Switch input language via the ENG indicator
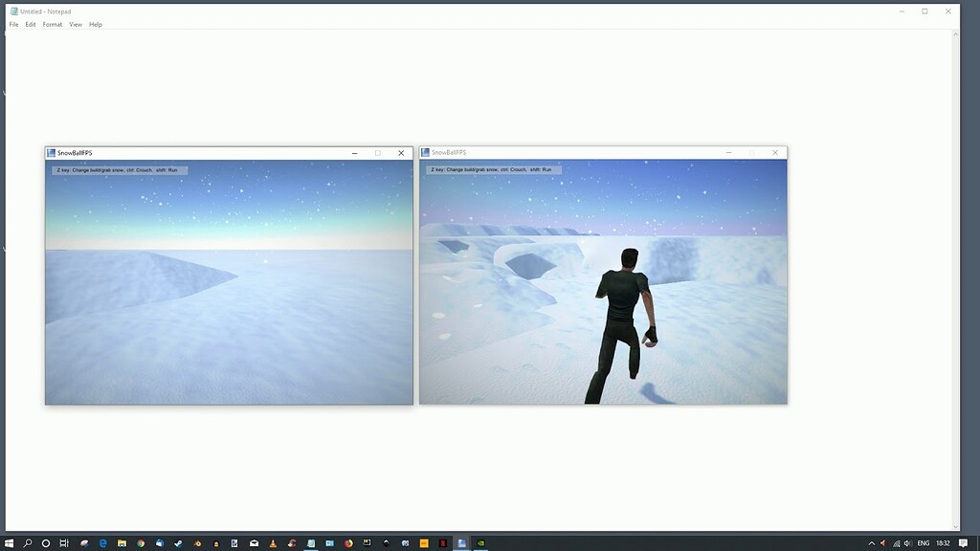Screen dimensions: 980x551 point(924,542)
